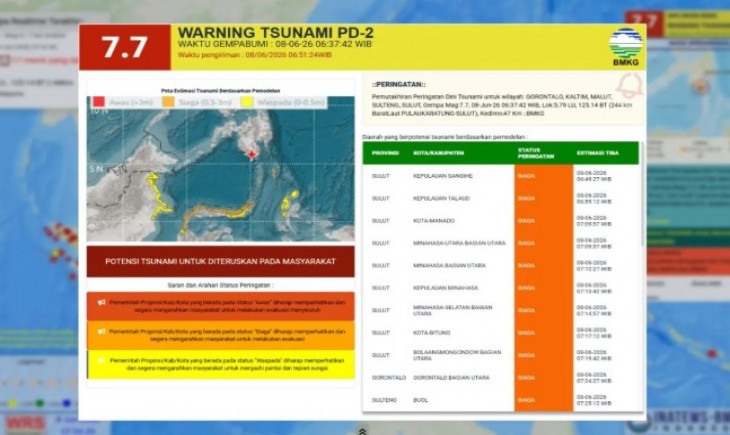Select the KEPULAUAN SANGIHE row
The width and height of the screenshot is (730, 435).
(x=501, y=176)
